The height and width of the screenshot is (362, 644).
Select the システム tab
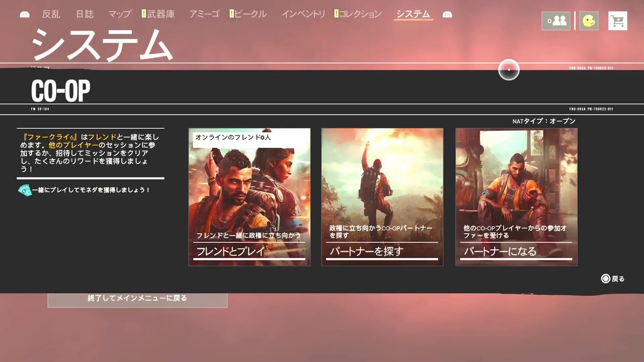click(413, 14)
